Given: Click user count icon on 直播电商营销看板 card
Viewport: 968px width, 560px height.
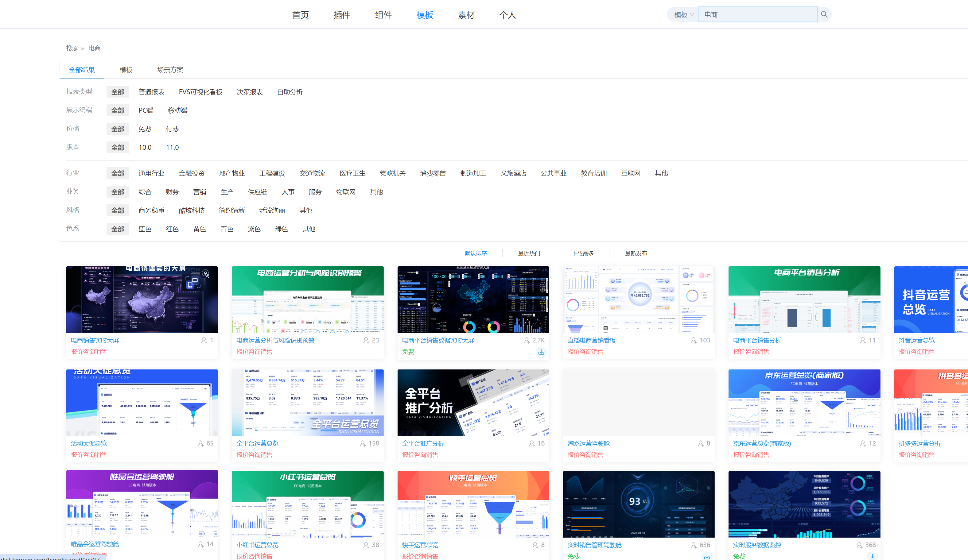Looking at the screenshot, I should click(x=693, y=341).
